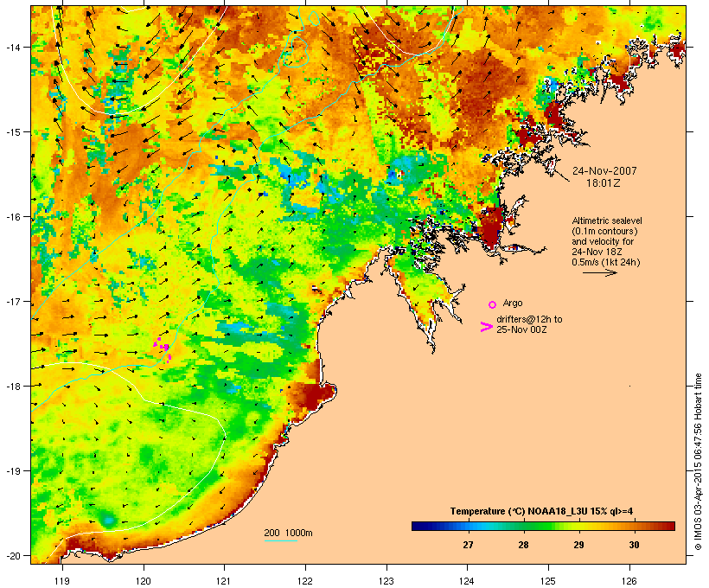
Task: Click the IMOS copyright timestamp text
Action: point(698,462)
